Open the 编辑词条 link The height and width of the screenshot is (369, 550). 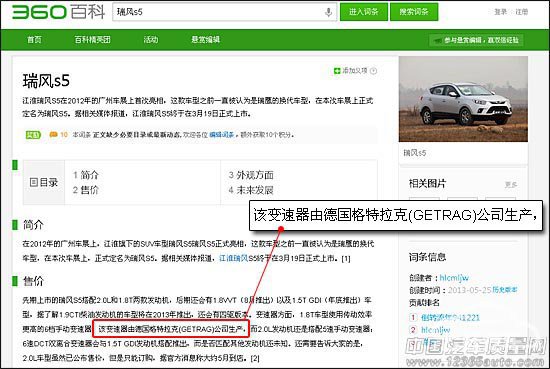click(222, 135)
